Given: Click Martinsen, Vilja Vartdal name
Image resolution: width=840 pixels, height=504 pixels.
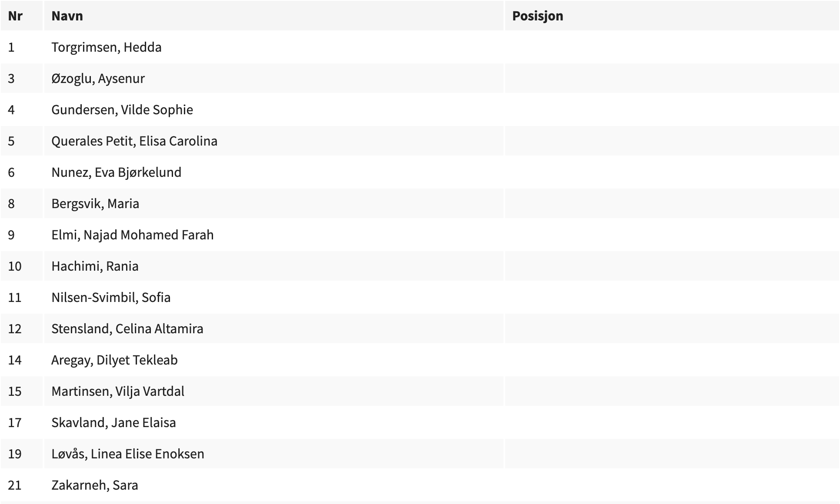Looking at the screenshot, I should [x=118, y=391].
